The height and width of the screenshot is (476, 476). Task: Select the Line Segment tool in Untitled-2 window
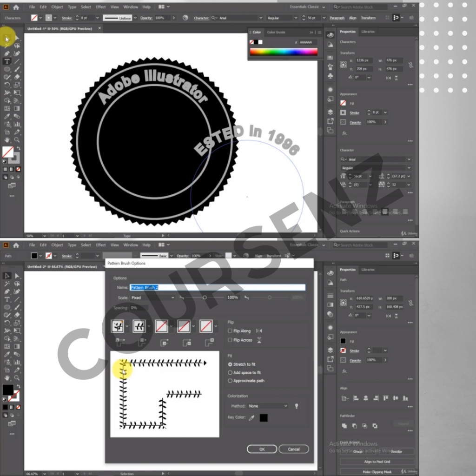click(17, 299)
